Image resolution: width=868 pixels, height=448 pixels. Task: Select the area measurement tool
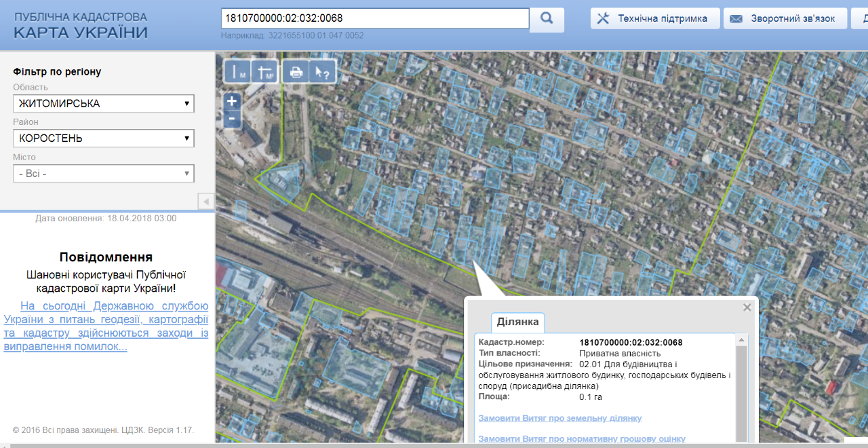click(x=265, y=71)
